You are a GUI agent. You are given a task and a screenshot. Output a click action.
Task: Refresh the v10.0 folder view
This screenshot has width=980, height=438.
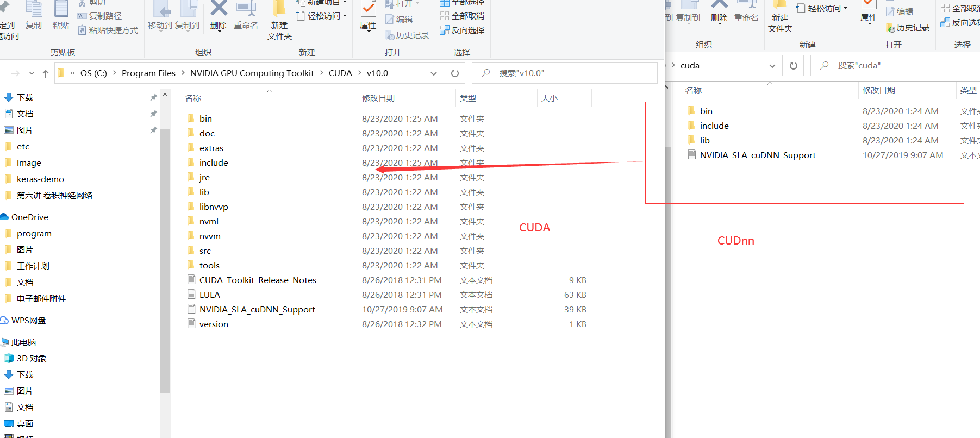coord(455,73)
